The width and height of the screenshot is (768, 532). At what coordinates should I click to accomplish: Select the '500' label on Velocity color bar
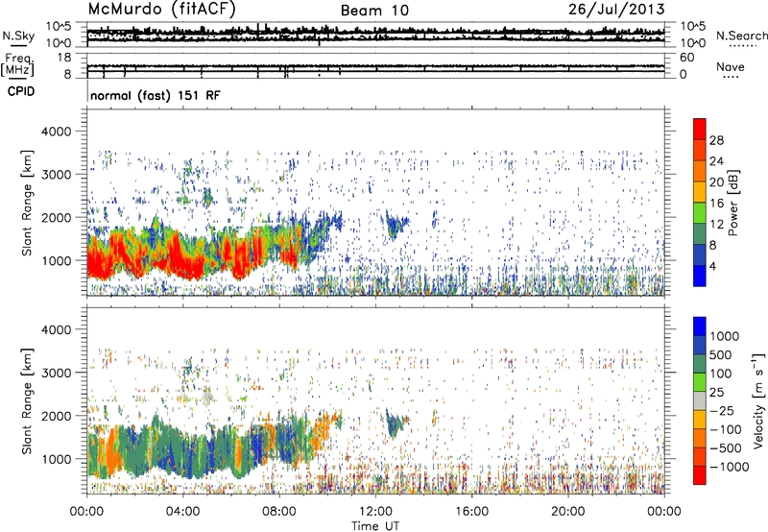pos(720,355)
